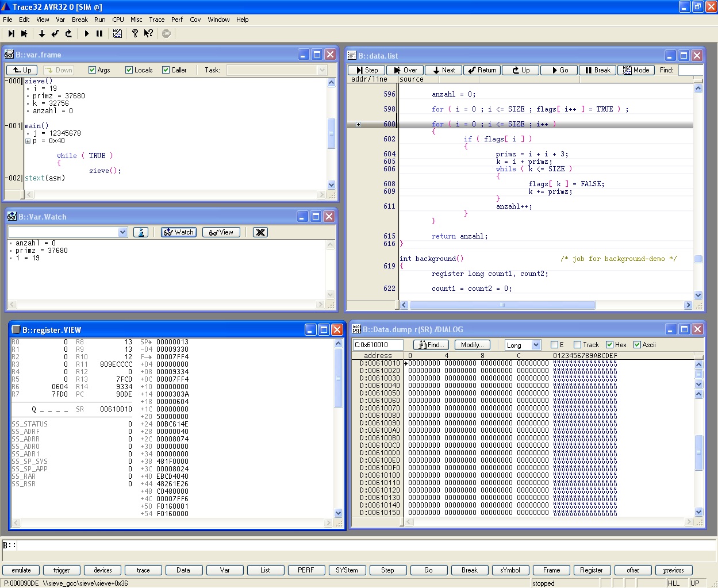Expand the p variable in main() frame

(x=28, y=141)
